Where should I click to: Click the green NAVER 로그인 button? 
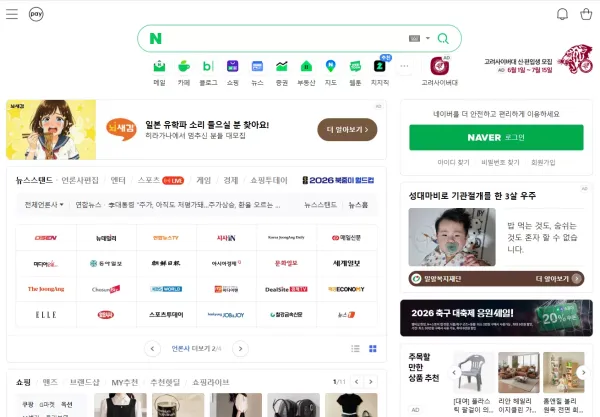click(x=496, y=137)
